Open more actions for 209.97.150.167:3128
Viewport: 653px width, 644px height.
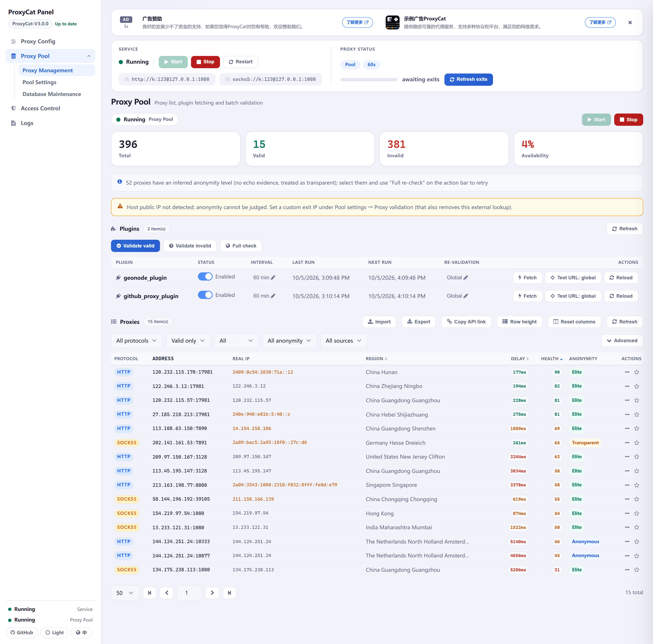coord(627,457)
